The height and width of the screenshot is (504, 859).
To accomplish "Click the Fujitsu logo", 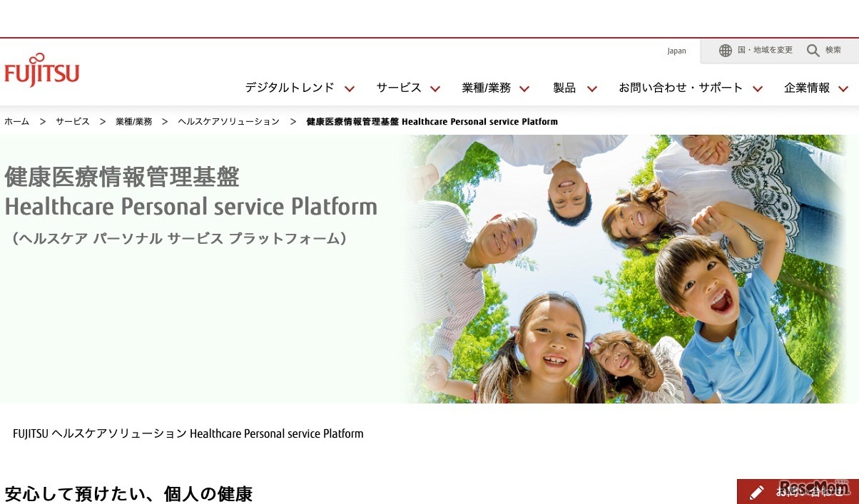I will 41,70.
